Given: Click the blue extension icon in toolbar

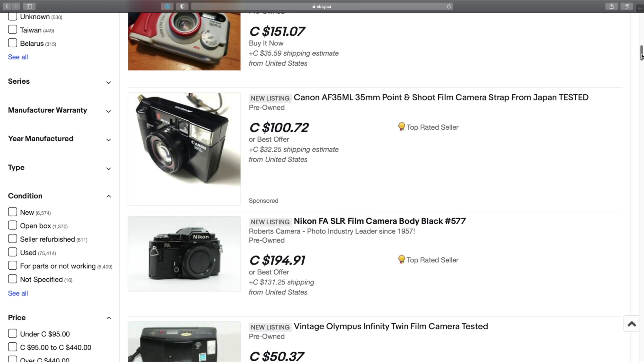Looking at the screenshot, I should pos(167,6).
